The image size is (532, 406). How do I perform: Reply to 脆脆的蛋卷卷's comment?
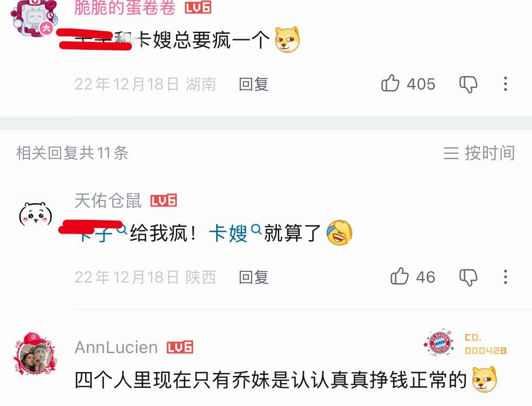[x=254, y=84]
